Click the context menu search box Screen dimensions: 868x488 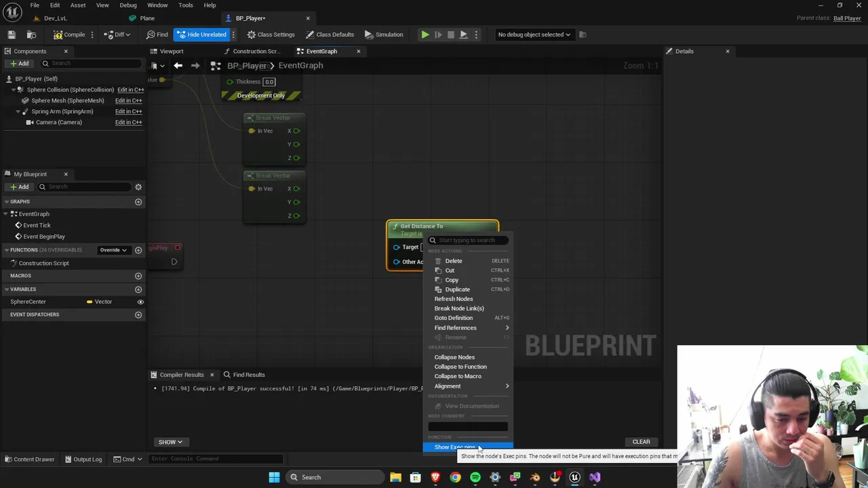pyautogui.click(x=468, y=240)
